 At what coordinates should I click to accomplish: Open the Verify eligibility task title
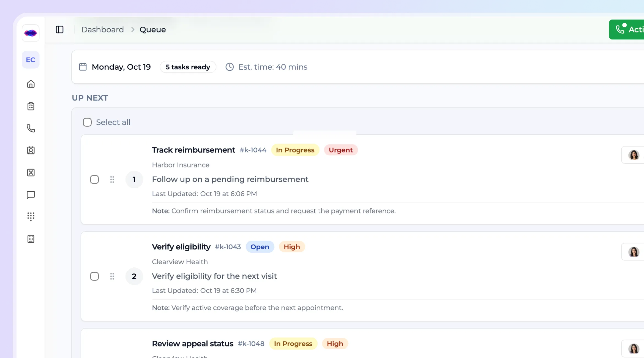click(x=181, y=247)
